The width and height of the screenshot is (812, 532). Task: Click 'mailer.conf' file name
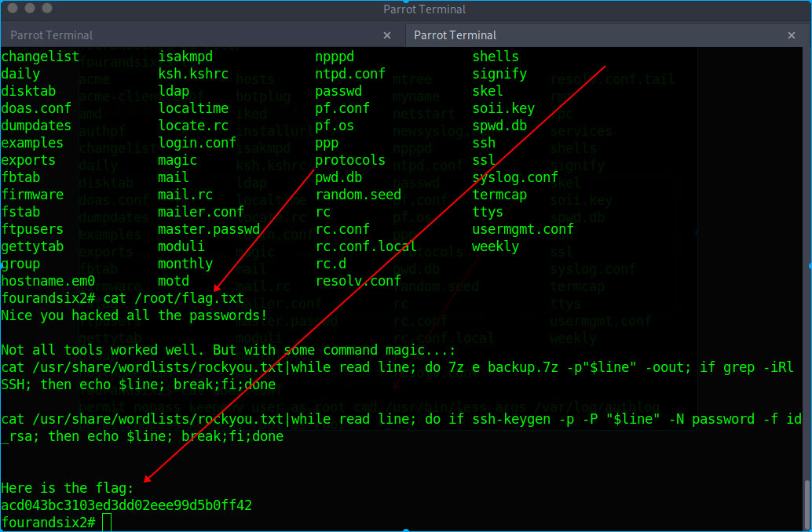[201, 212]
